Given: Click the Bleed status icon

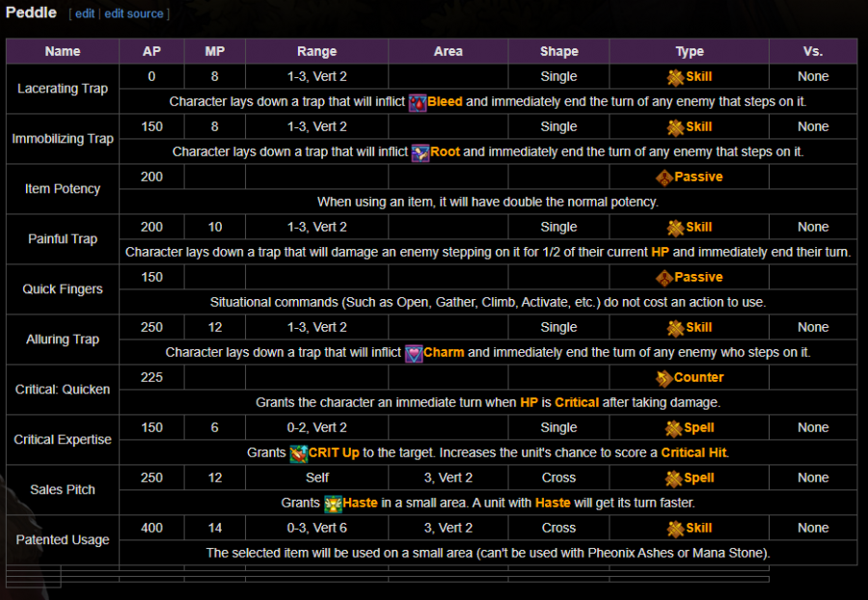Looking at the screenshot, I should (x=418, y=102).
